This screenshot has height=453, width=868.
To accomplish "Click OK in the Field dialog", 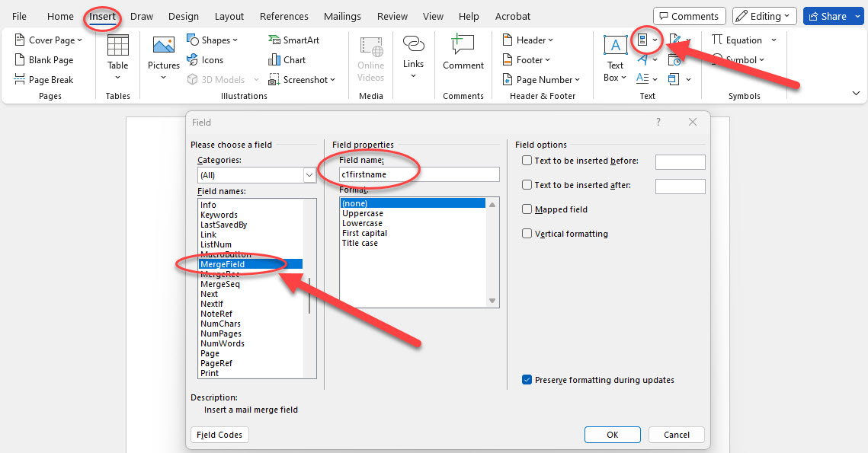I will pyautogui.click(x=612, y=435).
